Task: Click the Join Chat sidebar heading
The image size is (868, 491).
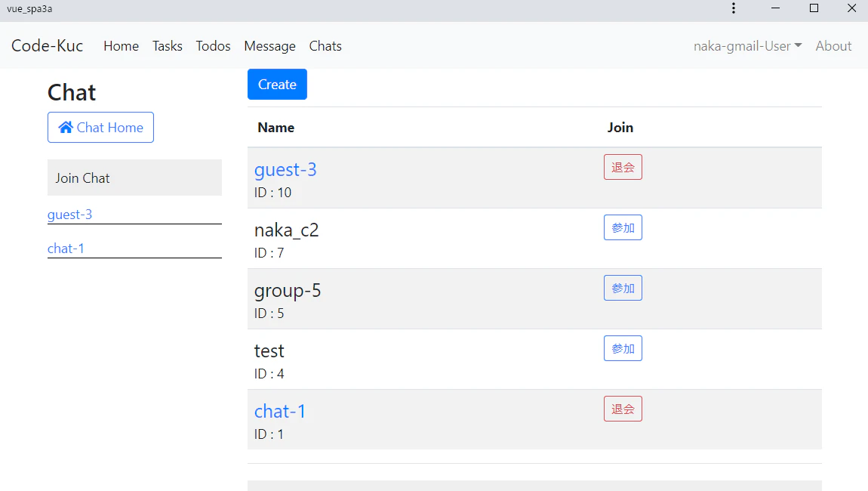Action: 82,178
